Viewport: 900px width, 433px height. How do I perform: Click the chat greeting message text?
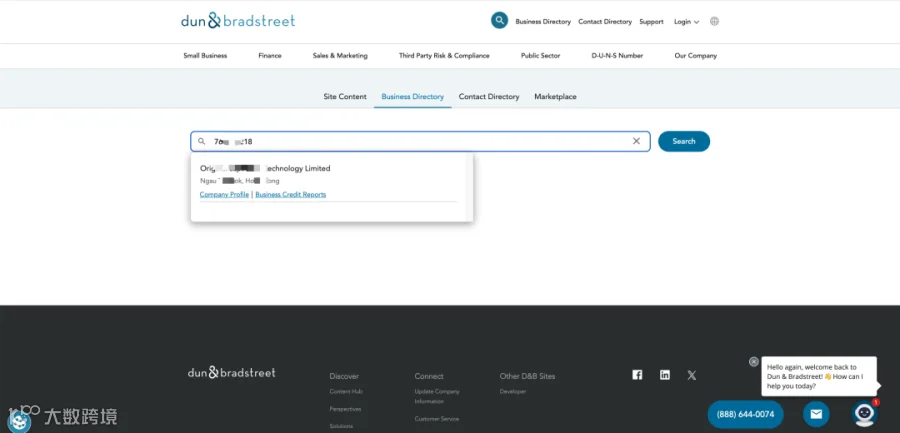[x=814, y=376]
